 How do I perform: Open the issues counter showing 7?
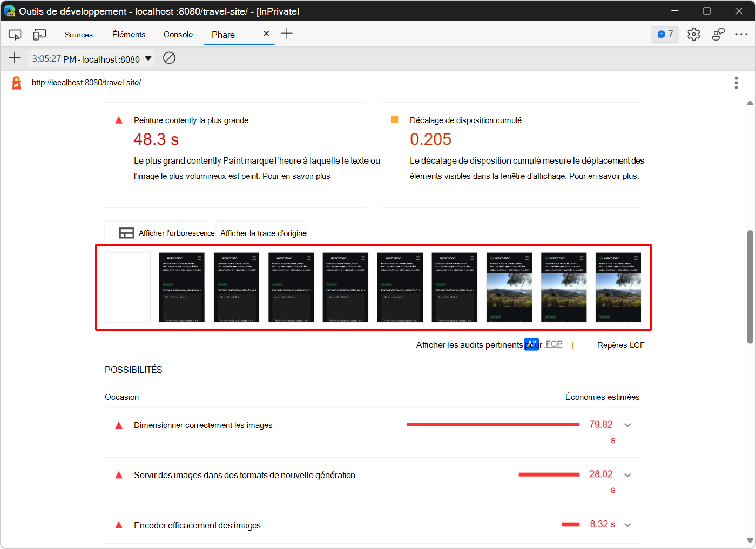pyautogui.click(x=665, y=34)
